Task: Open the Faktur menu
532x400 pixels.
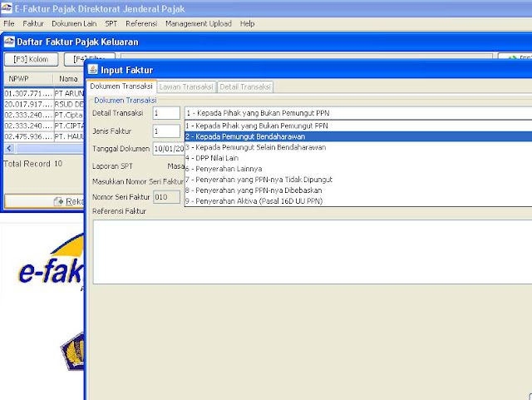Action: (33, 23)
